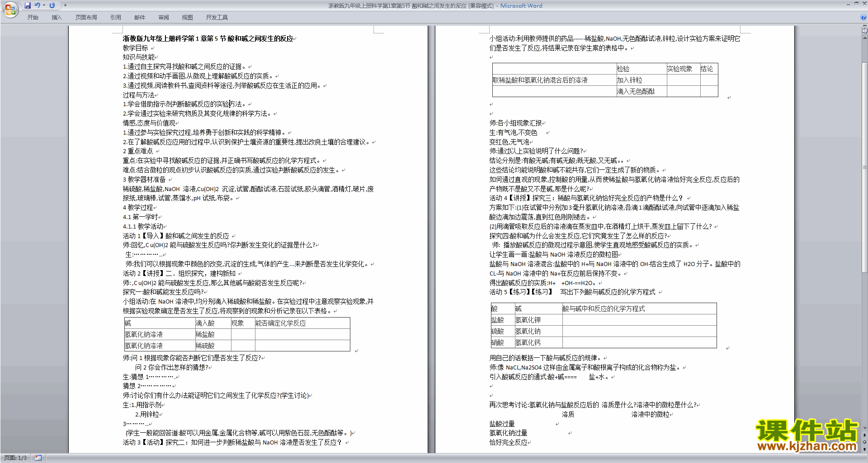Image resolution: width=868 pixels, height=463 pixels.
Task: Click the 情感态度与价值观 line
Action: pos(149,123)
